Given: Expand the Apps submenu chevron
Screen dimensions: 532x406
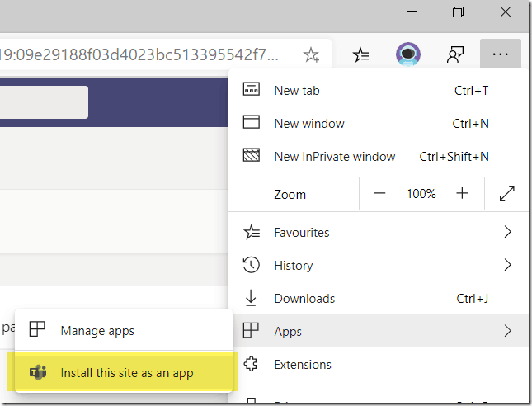Looking at the screenshot, I should [507, 332].
